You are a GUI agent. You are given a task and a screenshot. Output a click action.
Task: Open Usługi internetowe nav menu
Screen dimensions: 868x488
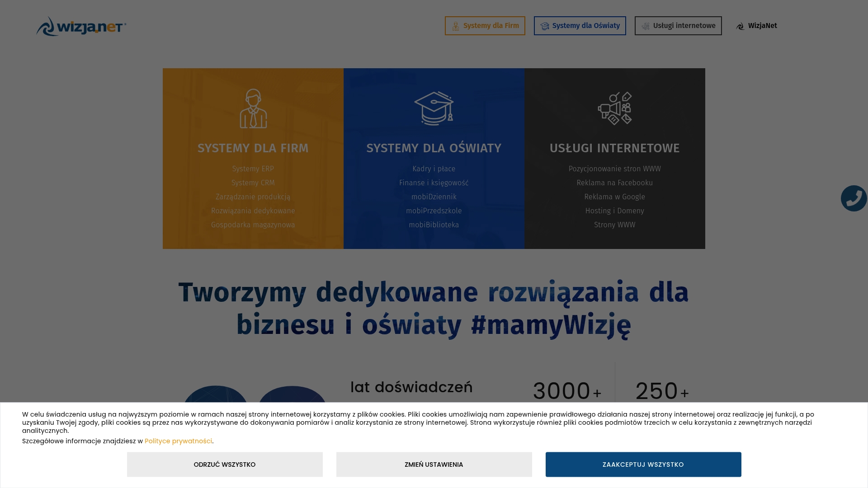(678, 26)
